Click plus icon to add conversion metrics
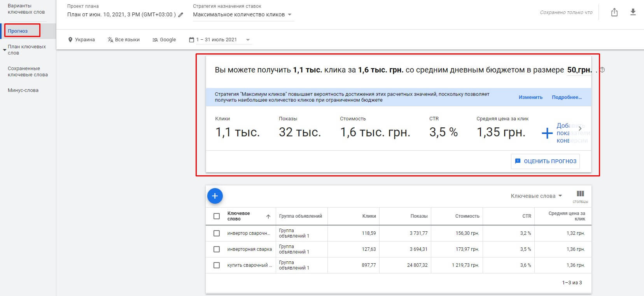The width and height of the screenshot is (644, 296). point(547,133)
